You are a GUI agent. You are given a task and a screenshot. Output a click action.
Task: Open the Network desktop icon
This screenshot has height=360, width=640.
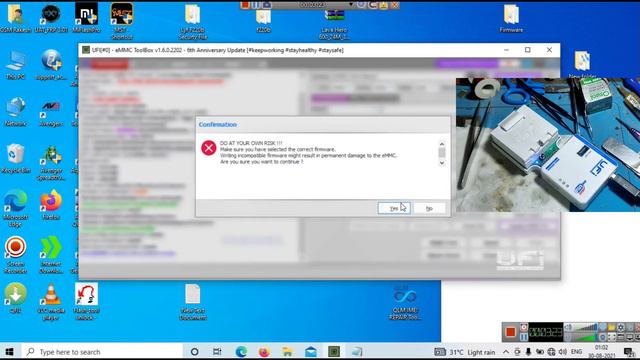point(16,112)
